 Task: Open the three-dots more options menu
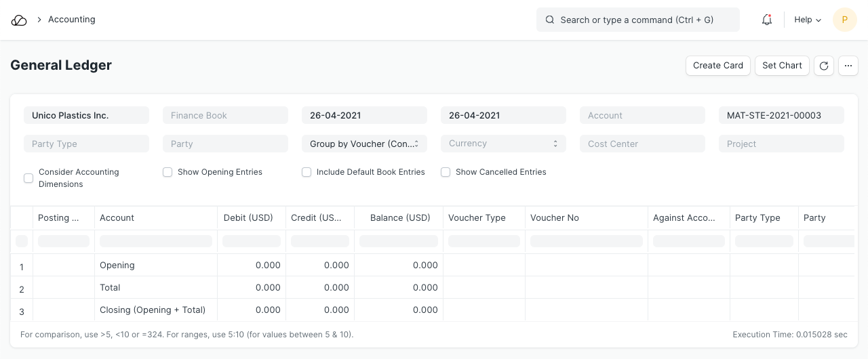point(848,66)
